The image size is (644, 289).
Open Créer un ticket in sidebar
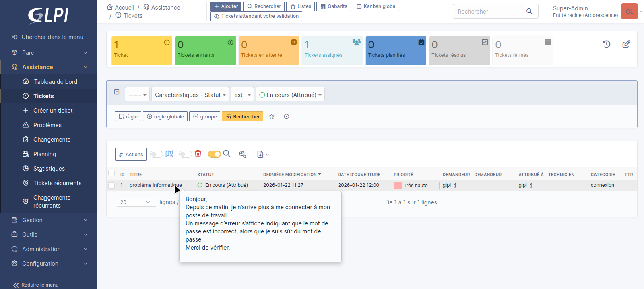click(53, 111)
